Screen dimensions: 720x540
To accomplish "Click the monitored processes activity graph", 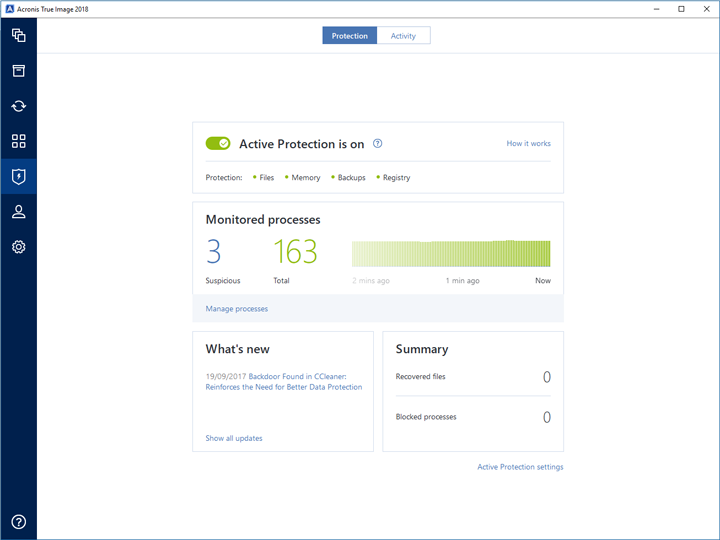I will pyautogui.click(x=450, y=253).
